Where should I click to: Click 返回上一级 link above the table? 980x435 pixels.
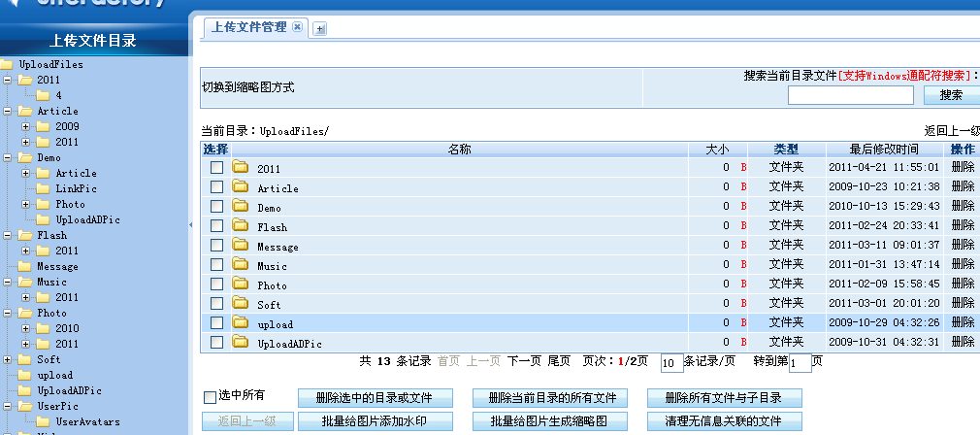(952, 131)
